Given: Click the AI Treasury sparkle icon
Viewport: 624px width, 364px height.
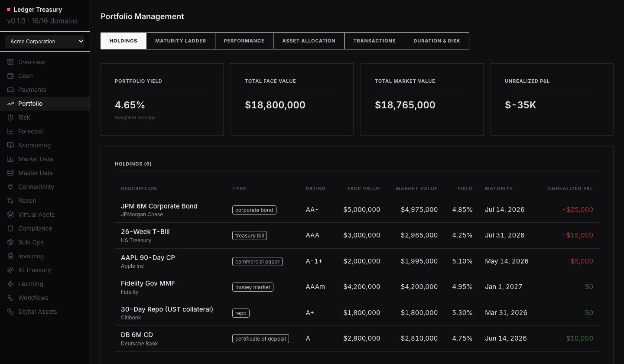Looking at the screenshot, I should point(10,270).
